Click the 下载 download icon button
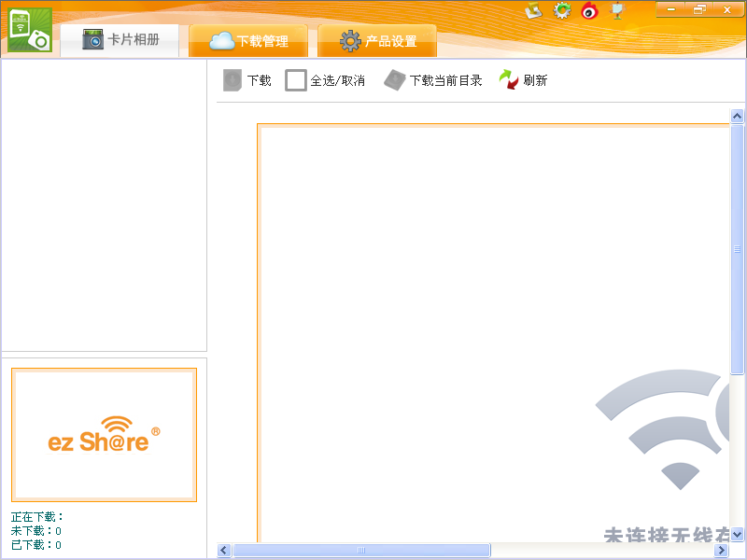747x560 pixels. 232,80
